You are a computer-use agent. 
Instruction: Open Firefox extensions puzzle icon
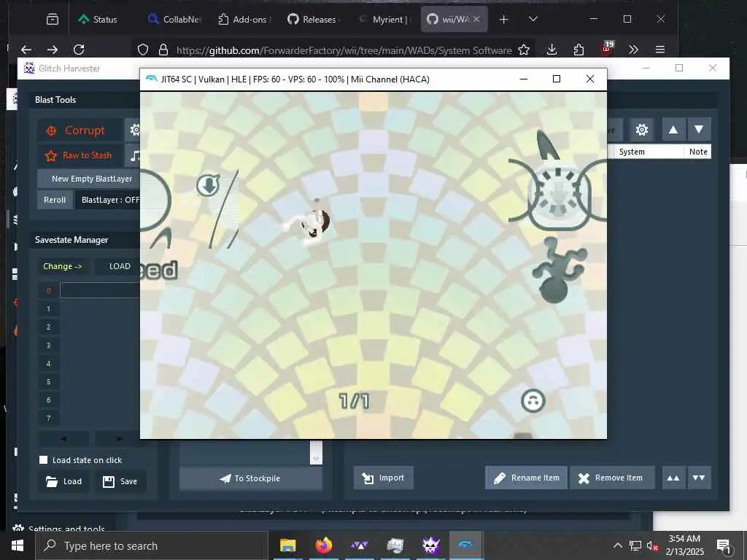[x=578, y=50]
